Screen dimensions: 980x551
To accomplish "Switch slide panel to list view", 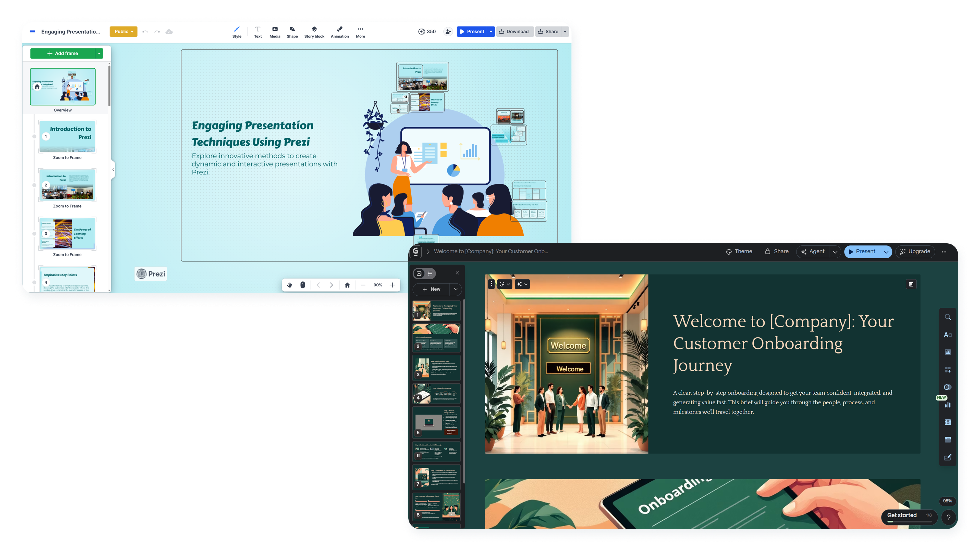I will (430, 273).
